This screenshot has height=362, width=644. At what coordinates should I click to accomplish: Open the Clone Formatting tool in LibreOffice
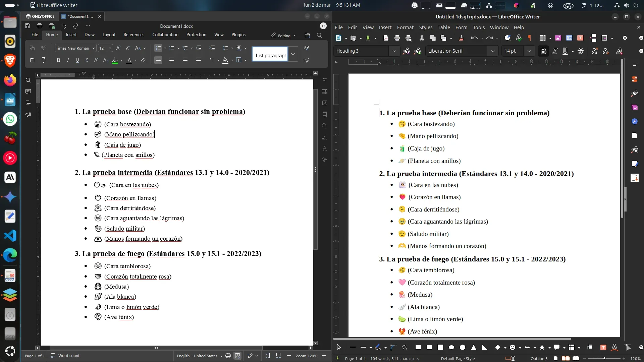[461, 38]
